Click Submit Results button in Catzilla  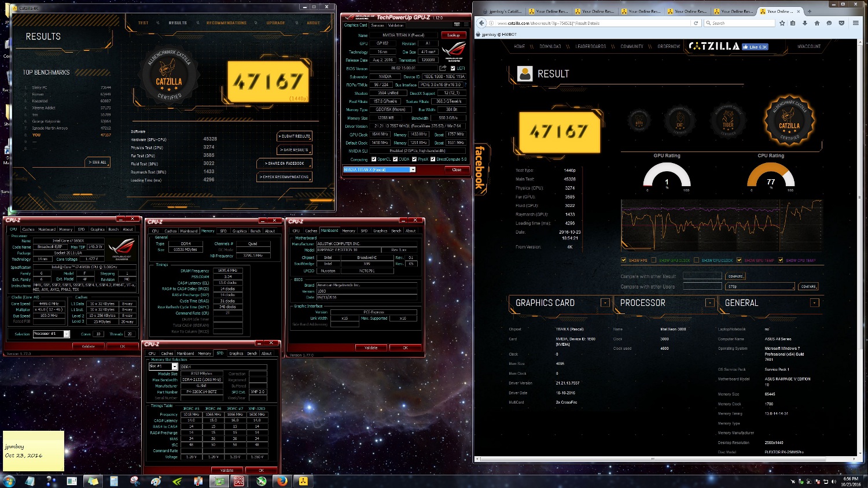point(295,136)
